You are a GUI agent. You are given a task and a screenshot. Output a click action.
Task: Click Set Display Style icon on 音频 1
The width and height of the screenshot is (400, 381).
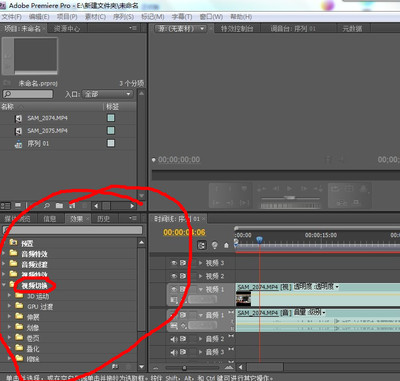[174, 326]
